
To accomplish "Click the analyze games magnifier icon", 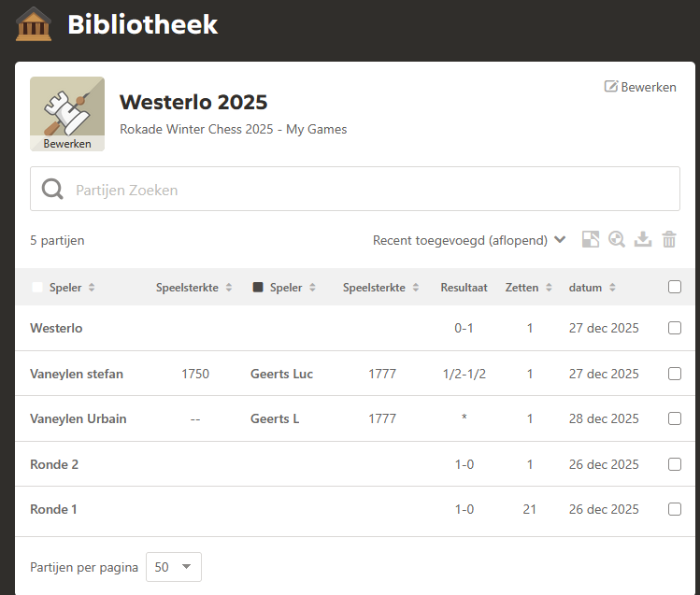I will (616, 240).
